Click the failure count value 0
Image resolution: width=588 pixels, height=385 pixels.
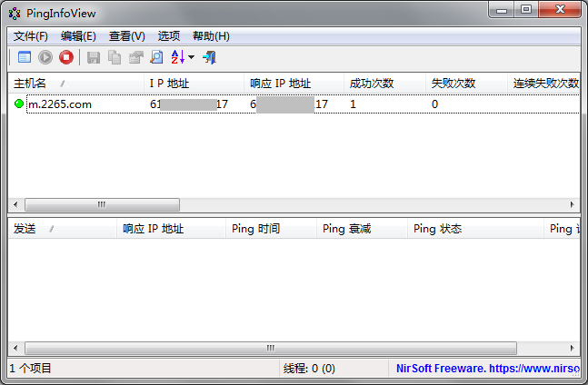[x=434, y=104]
